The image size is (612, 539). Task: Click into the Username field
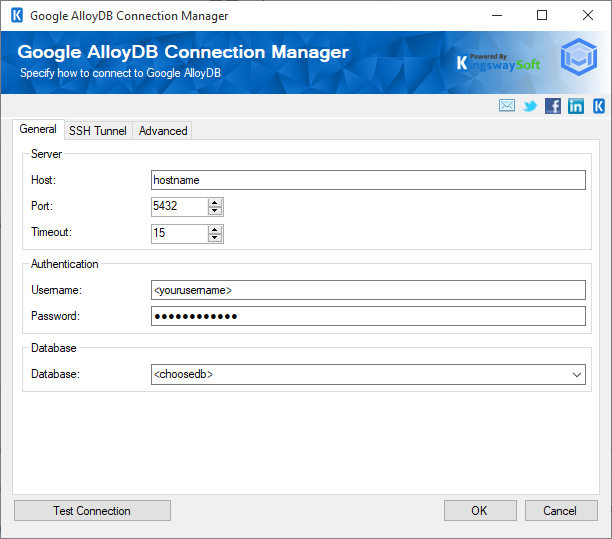(368, 290)
